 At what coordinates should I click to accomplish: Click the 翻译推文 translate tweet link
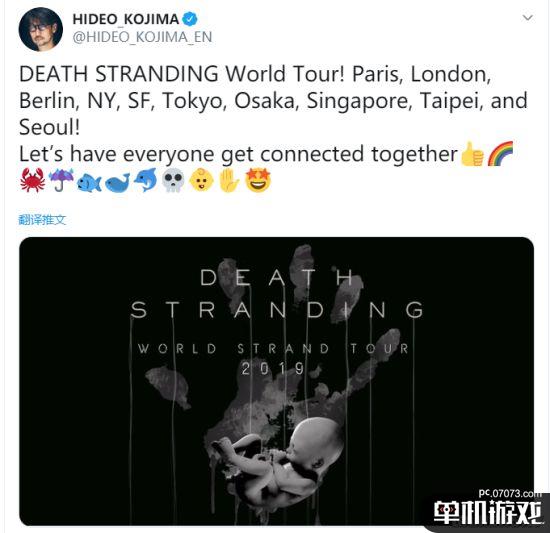pyautogui.click(x=42, y=220)
